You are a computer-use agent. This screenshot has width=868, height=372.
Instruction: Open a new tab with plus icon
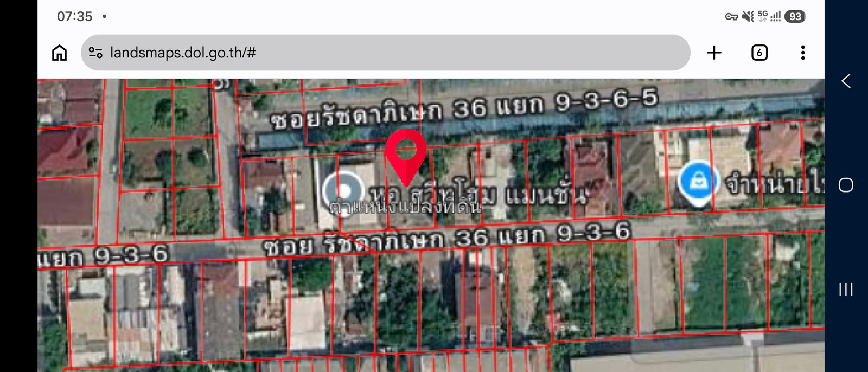click(714, 53)
